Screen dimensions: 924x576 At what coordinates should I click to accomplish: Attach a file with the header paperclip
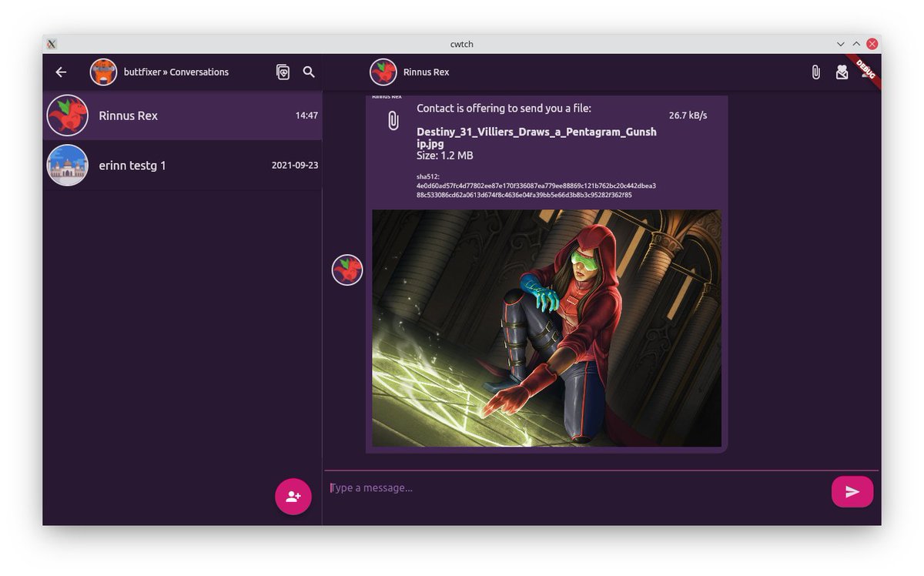(x=815, y=72)
